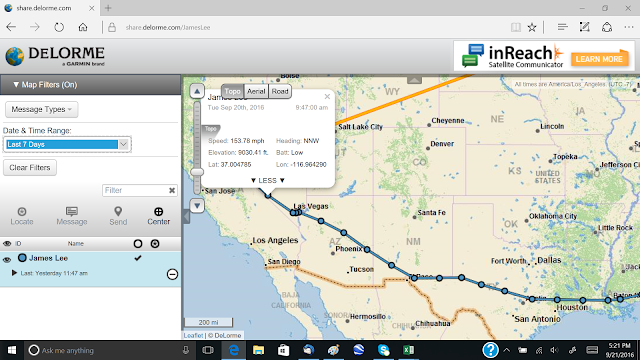Toggle the all-users eye in the ID header
This screenshot has width=640, height=360.
pyautogui.click(x=7, y=244)
